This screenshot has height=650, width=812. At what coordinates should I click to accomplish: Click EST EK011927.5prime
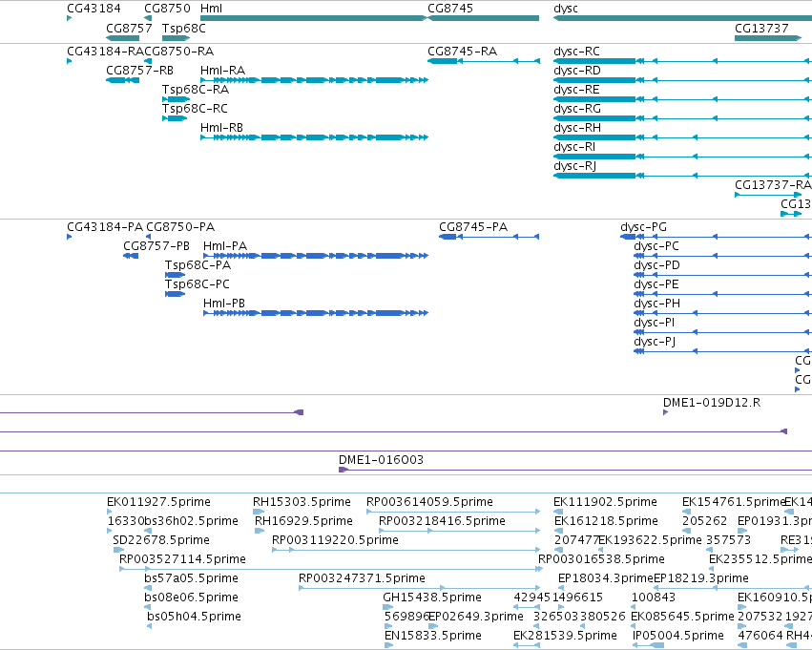coord(110,512)
